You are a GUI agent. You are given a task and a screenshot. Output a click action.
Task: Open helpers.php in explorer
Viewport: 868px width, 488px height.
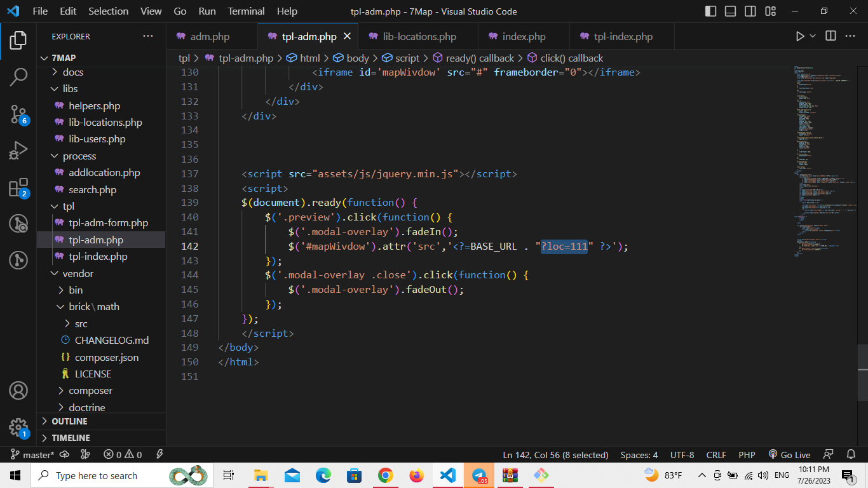pos(102,106)
